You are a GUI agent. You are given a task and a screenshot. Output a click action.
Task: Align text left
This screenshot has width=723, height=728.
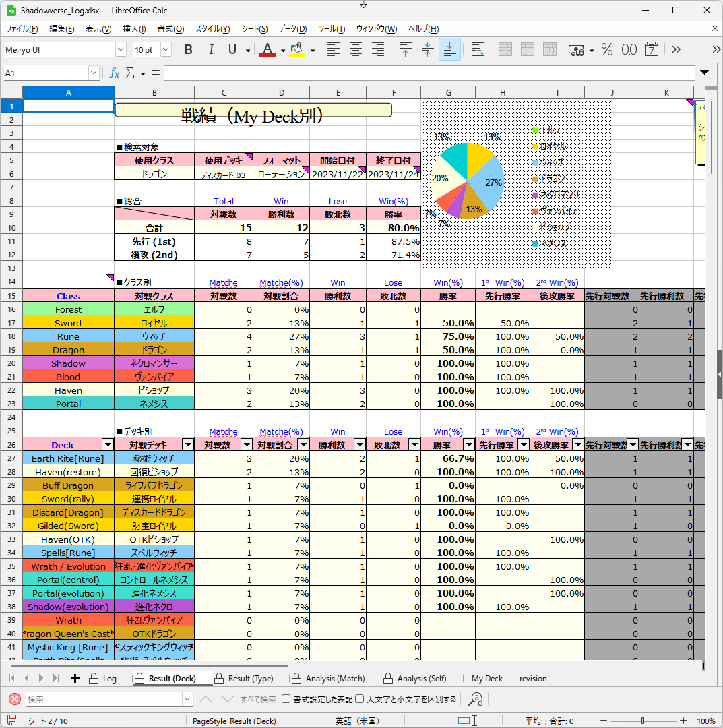(x=333, y=50)
